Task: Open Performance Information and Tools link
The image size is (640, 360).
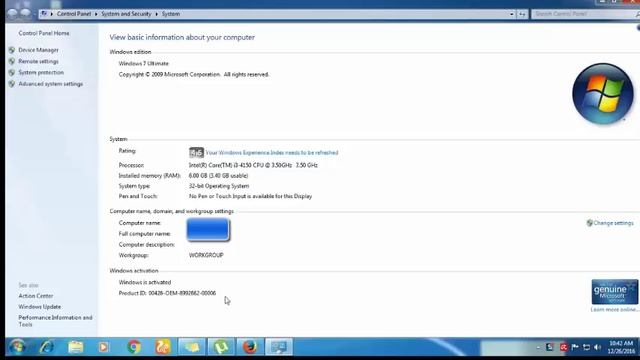Action: point(55,321)
